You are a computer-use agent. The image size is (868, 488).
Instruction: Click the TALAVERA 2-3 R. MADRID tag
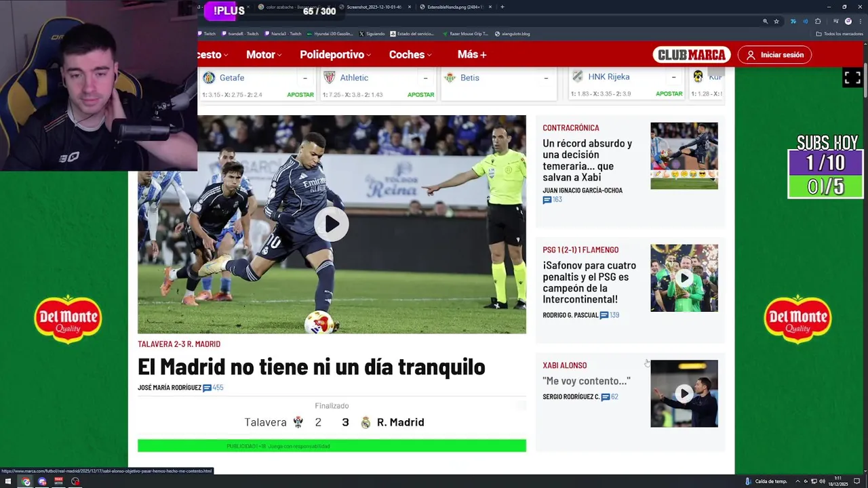click(x=179, y=344)
